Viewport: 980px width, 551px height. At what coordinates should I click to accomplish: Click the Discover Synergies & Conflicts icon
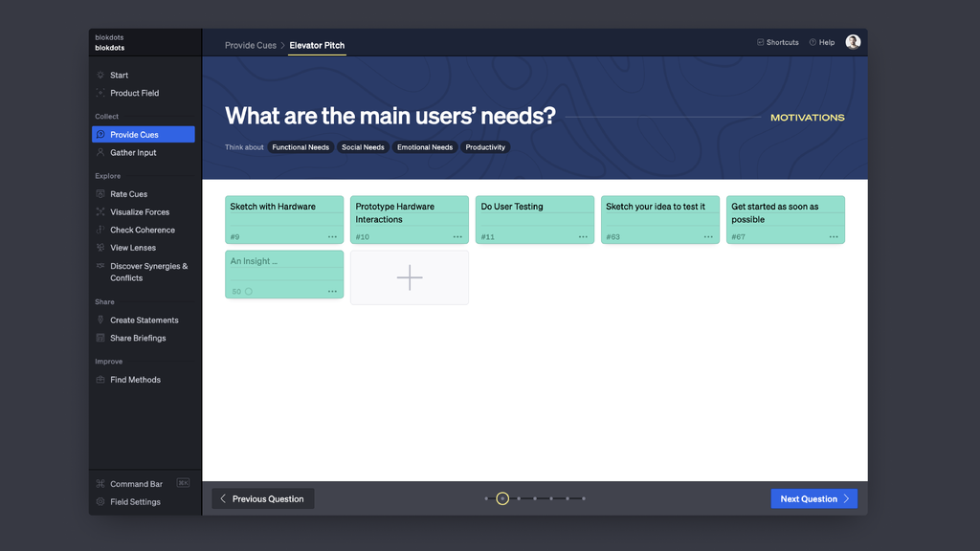100,266
